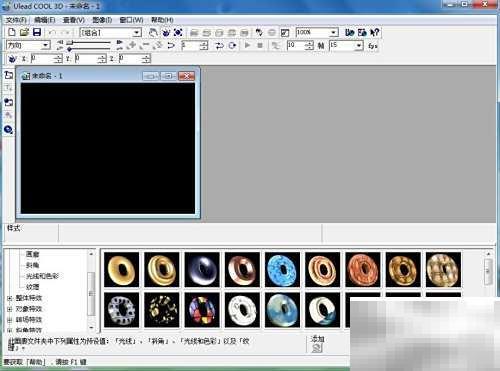Click the New document icon
500x371 pixels.
12,32
